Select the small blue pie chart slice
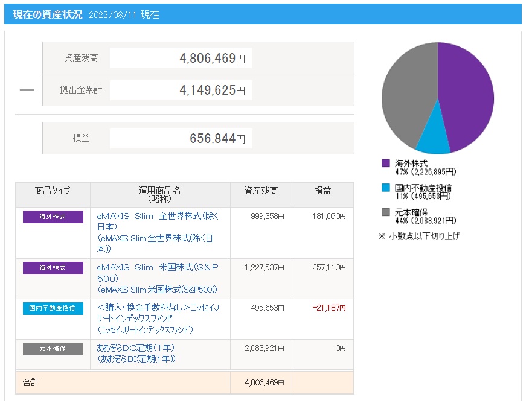Viewport: 532px width, 409px height. 435,140
